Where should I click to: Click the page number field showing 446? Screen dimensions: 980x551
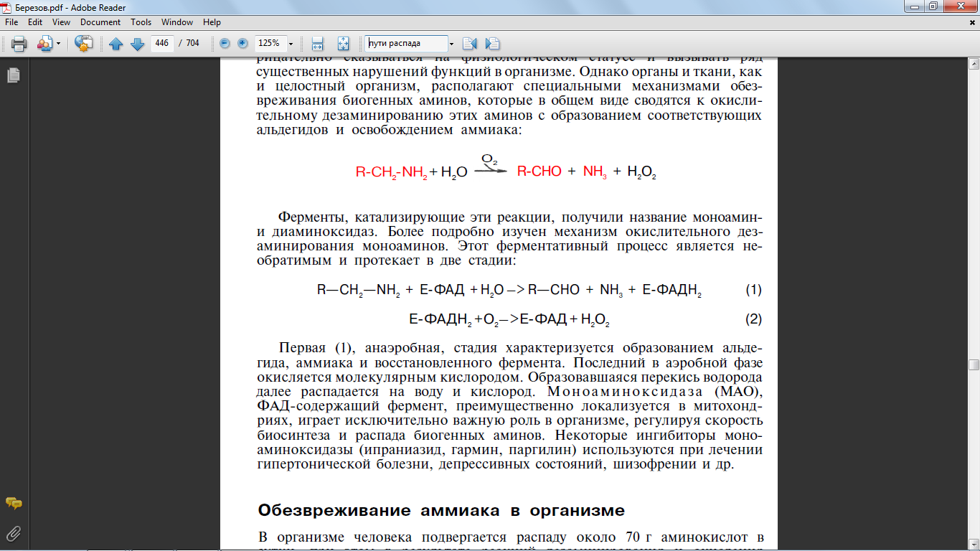coord(162,43)
